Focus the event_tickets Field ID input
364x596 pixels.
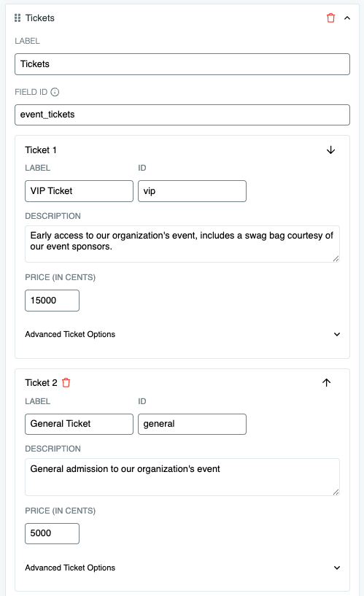182,115
